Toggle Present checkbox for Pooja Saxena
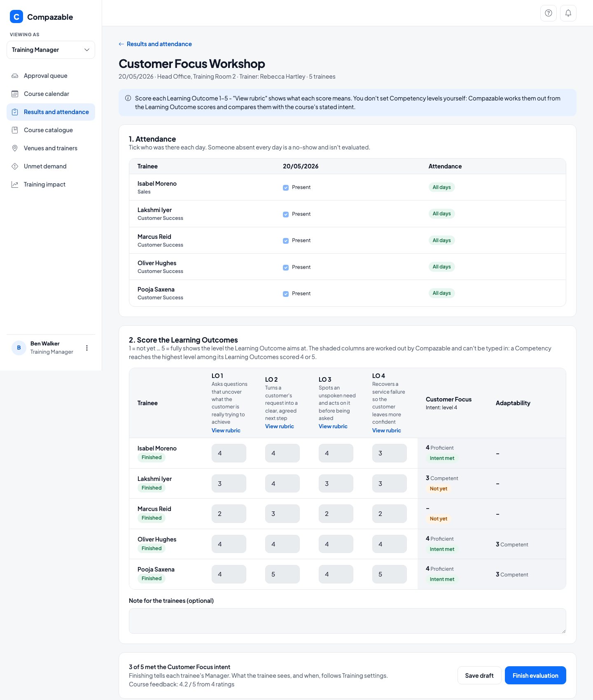 [286, 294]
